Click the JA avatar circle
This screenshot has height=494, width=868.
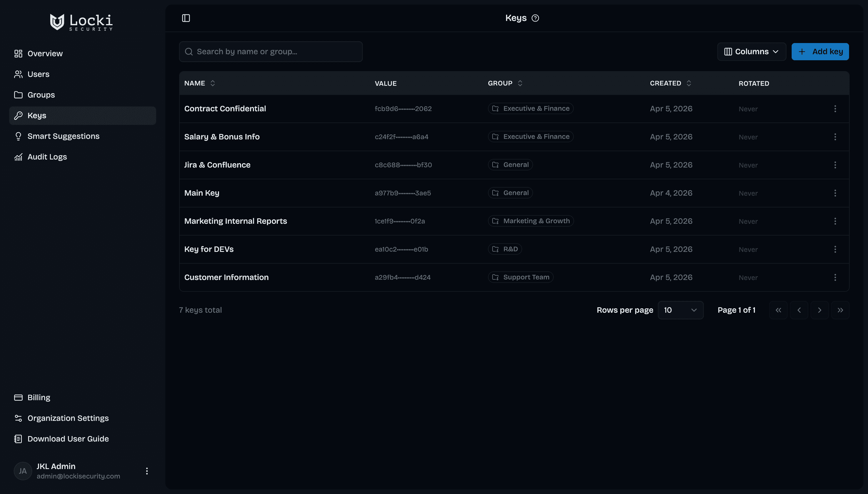pyautogui.click(x=23, y=471)
